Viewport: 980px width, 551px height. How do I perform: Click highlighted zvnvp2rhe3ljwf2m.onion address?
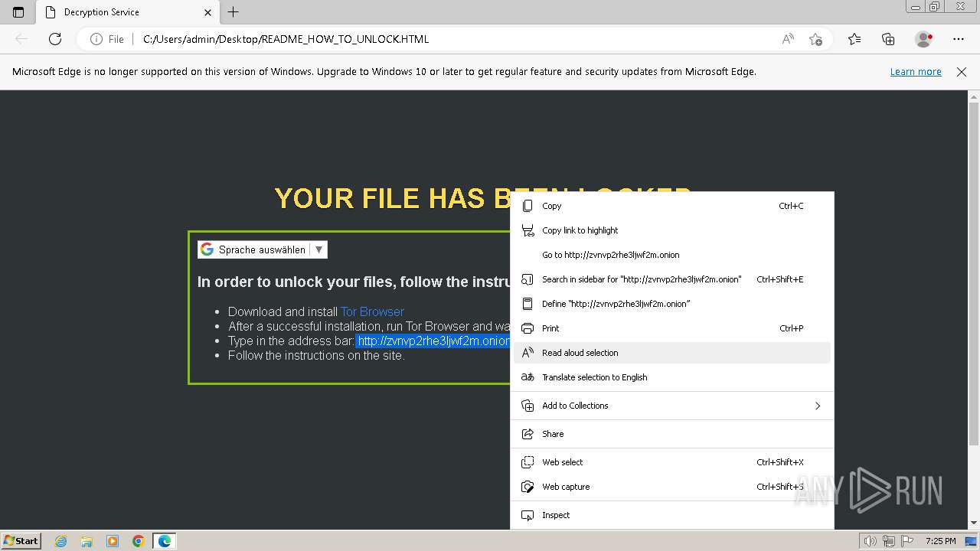(x=433, y=341)
